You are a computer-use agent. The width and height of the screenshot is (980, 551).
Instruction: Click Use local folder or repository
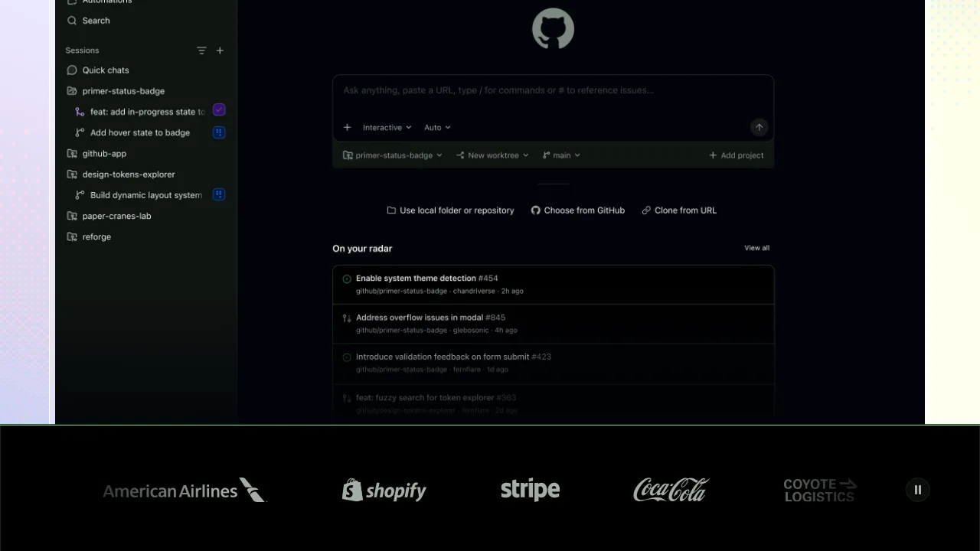click(450, 210)
